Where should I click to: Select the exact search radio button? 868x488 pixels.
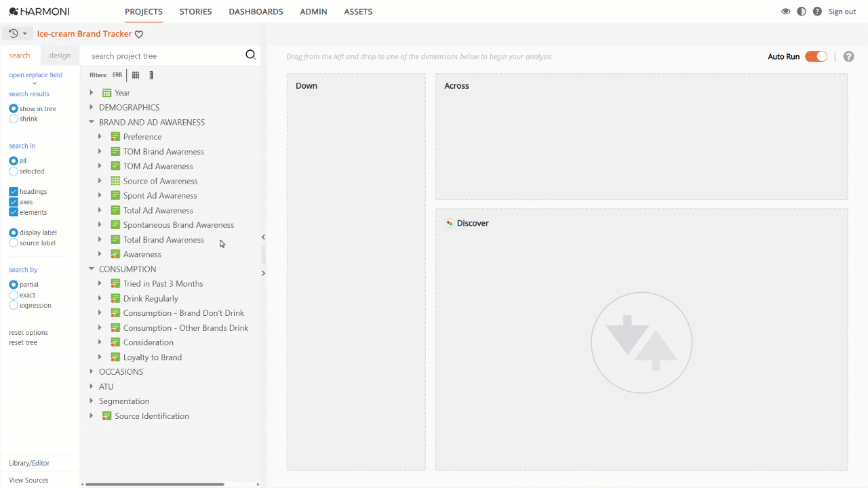14,296
